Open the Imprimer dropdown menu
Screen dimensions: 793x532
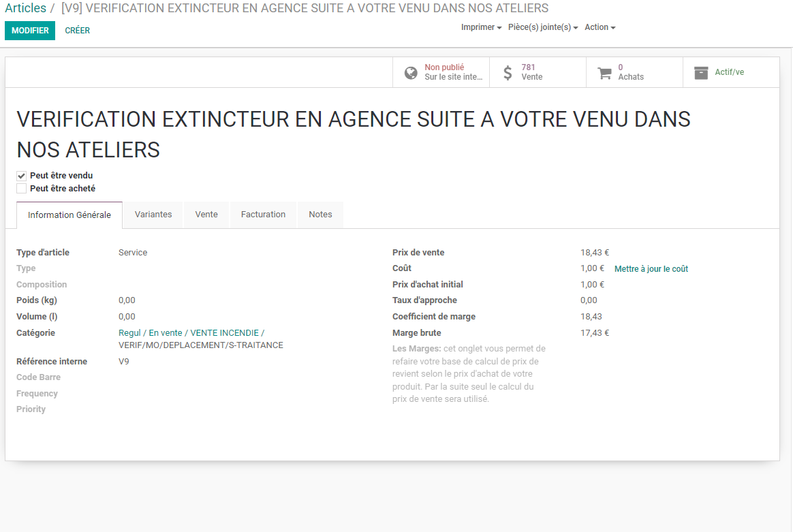point(481,27)
